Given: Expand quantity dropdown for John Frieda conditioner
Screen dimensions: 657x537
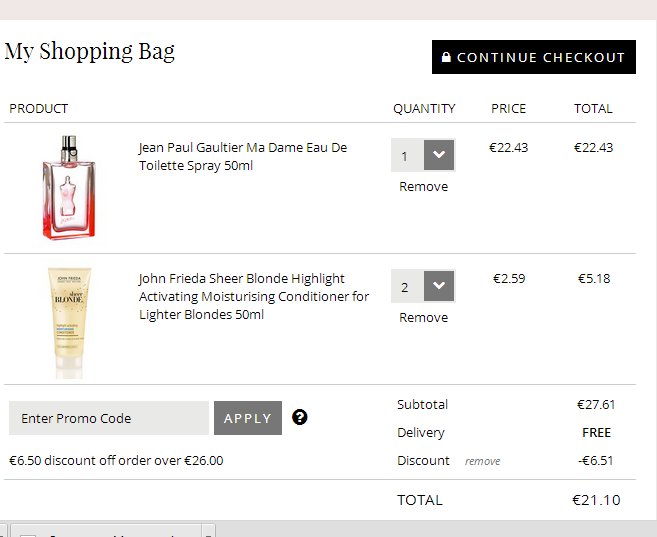Looking at the screenshot, I should pyautogui.click(x=439, y=287).
